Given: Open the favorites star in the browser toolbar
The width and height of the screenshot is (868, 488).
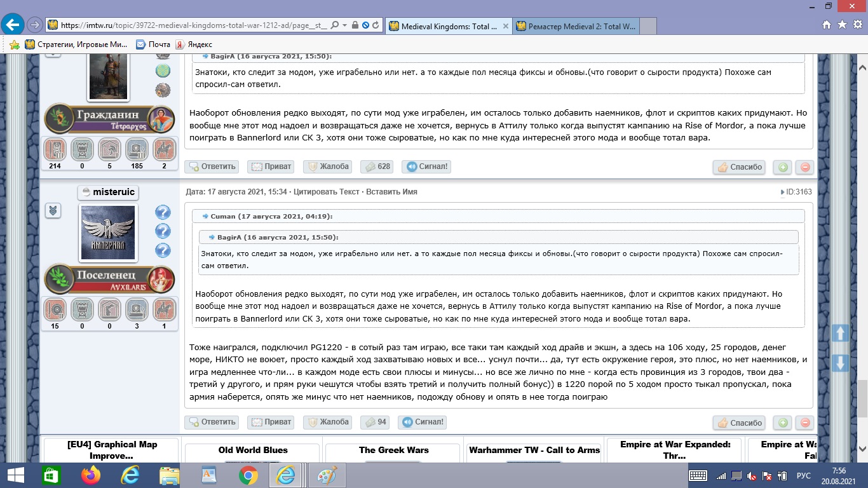Looking at the screenshot, I should (x=842, y=25).
